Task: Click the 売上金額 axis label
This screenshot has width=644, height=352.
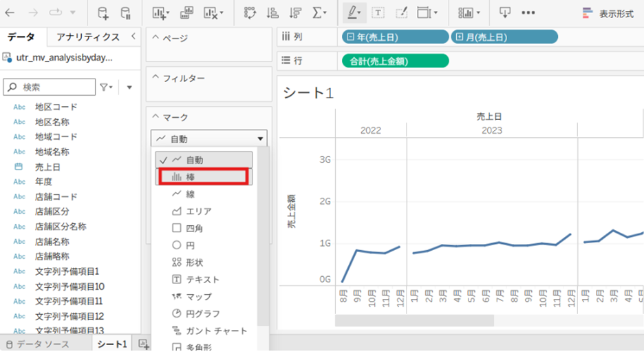Action: tap(291, 211)
